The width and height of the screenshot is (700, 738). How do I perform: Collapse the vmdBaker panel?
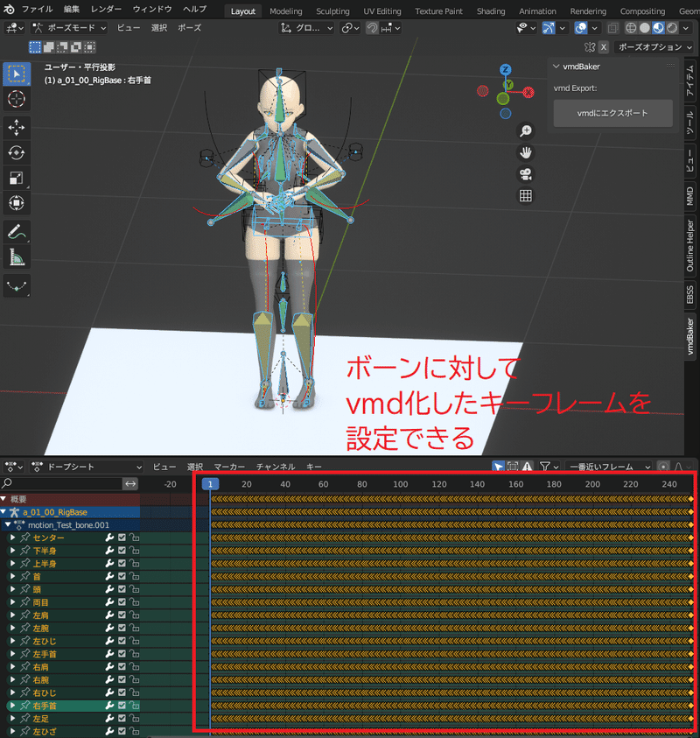pyautogui.click(x=556, y=67)
